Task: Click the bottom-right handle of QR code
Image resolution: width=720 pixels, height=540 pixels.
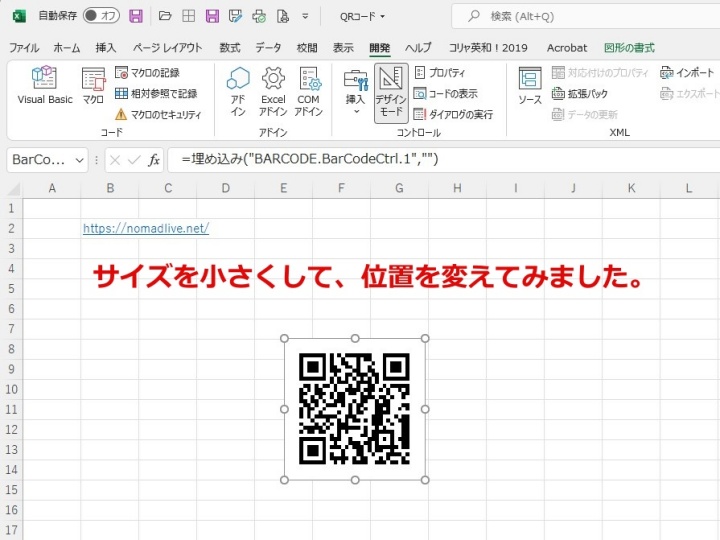Action: [x=425, y=480]
